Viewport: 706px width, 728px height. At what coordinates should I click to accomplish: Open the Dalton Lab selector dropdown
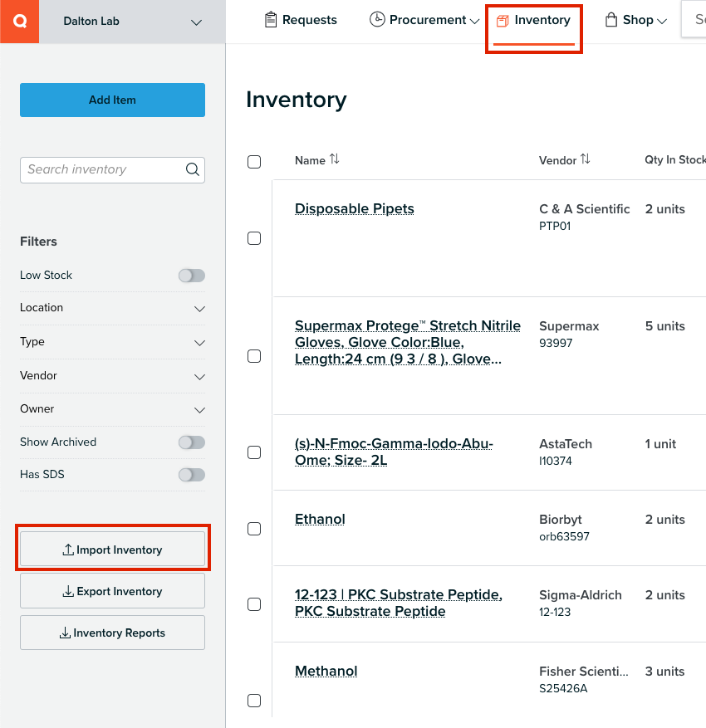pos(132,22)
